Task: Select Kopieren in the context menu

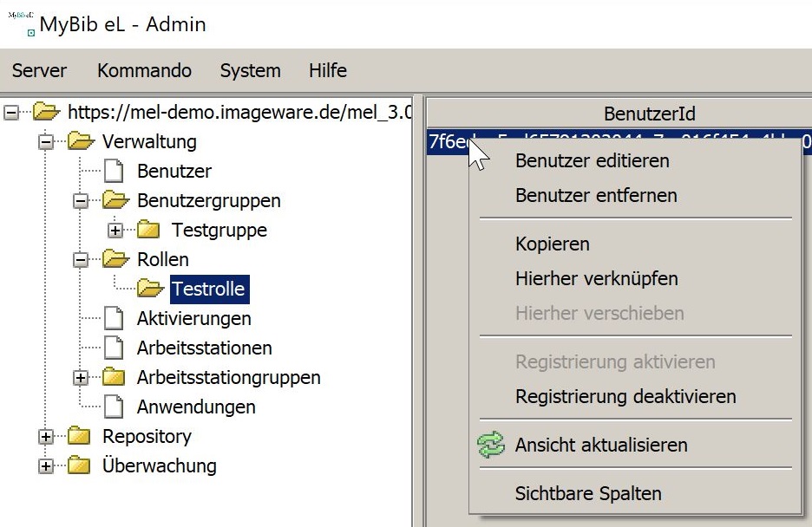Action: tap(636, 244)
